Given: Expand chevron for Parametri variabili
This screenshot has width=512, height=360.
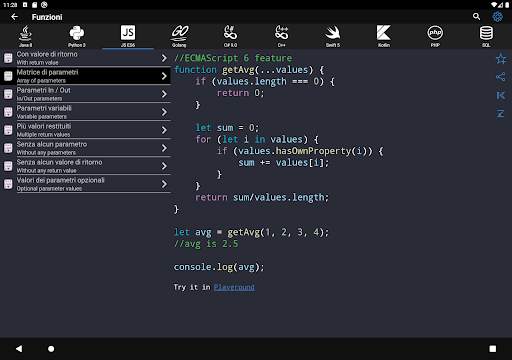Looking at the screenshot, I should click(x=164, y=112).
